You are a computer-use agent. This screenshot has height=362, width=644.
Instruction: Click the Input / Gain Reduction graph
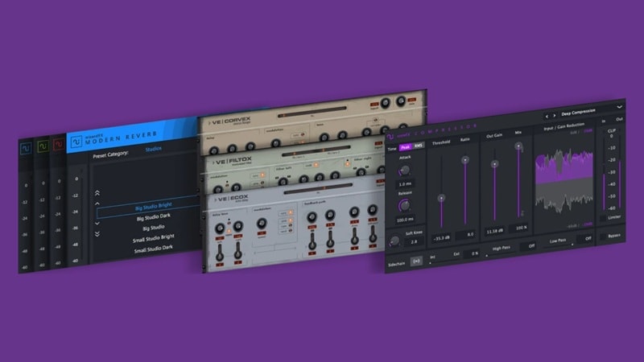point(564,180)
